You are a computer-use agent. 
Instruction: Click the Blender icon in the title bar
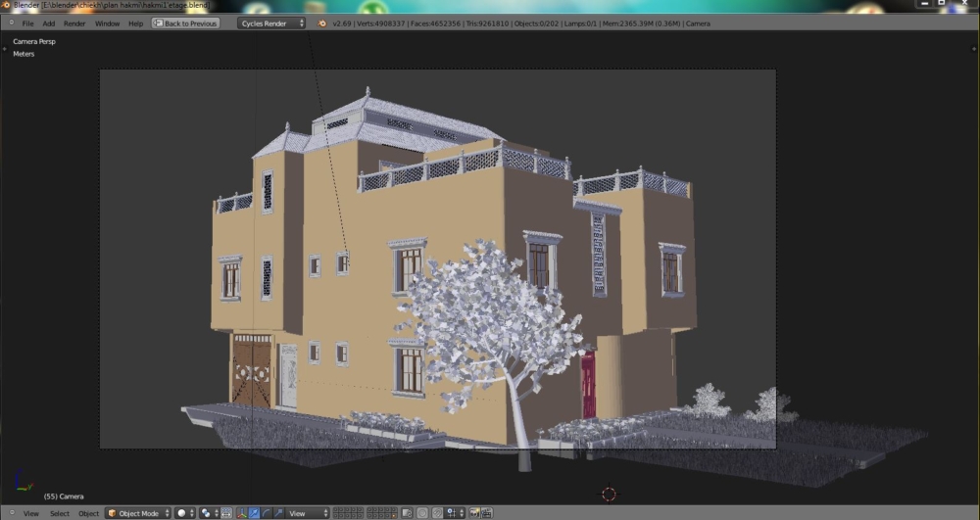(x=6, y=5)
